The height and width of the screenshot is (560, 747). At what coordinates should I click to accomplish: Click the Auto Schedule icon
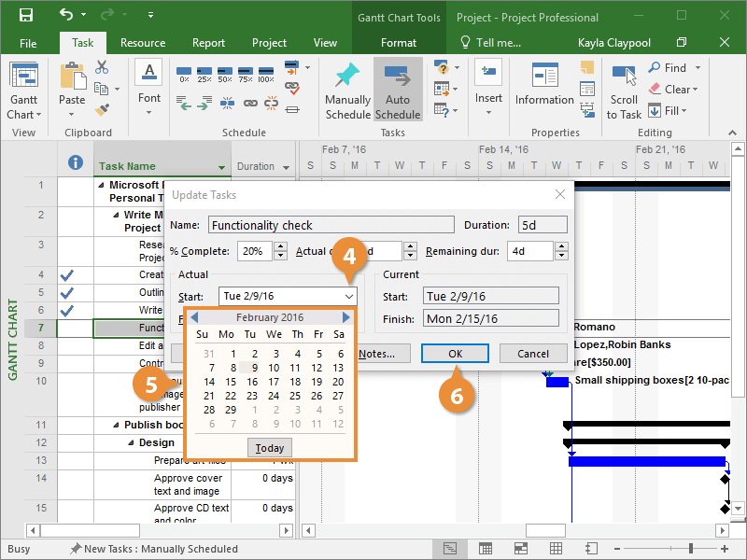click(397, 77)
